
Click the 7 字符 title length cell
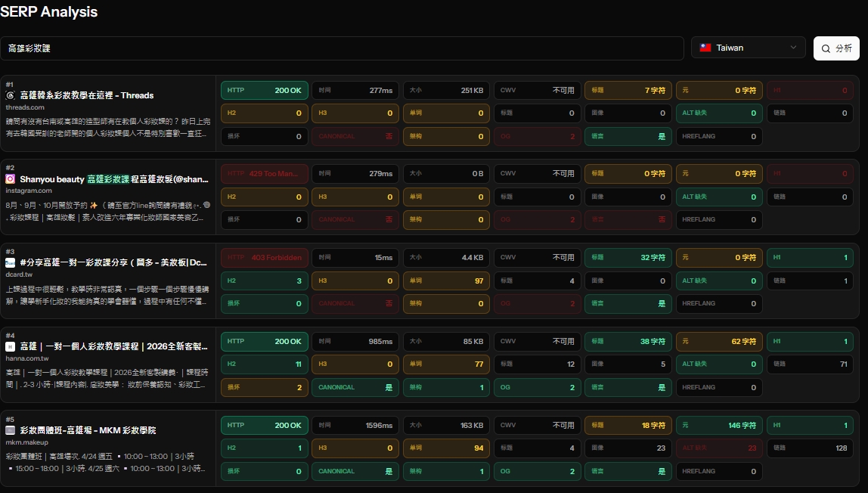[628, 90]
